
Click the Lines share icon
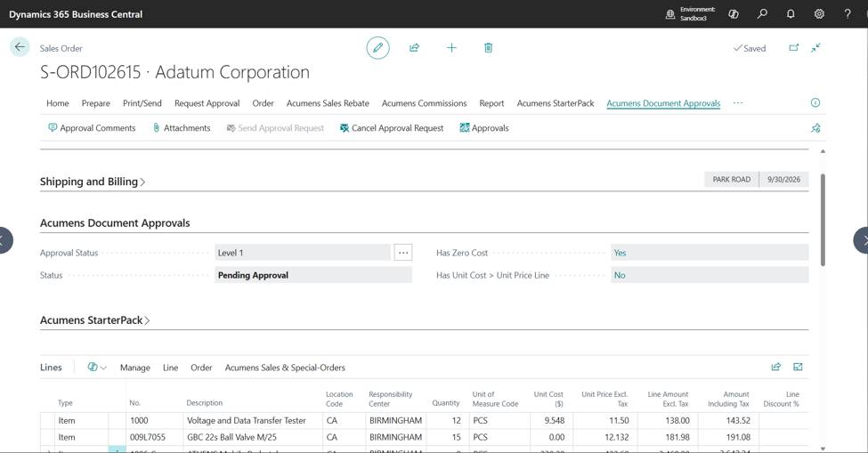coord(776,367)
